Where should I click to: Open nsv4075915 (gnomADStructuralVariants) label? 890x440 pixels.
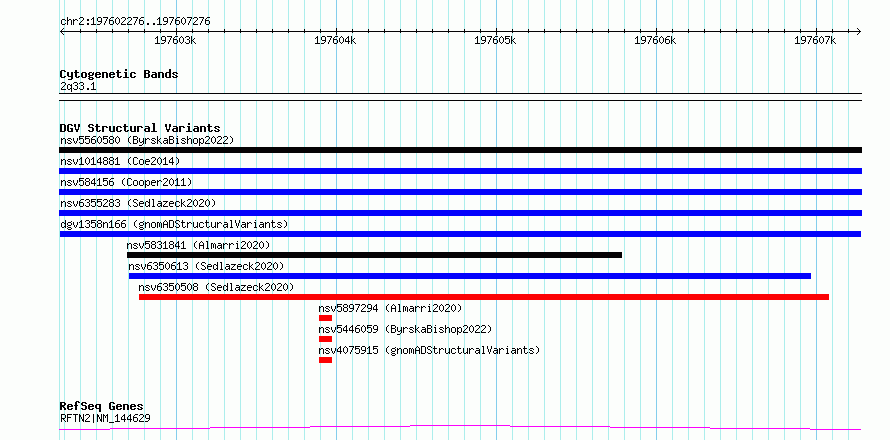[429, 350]
